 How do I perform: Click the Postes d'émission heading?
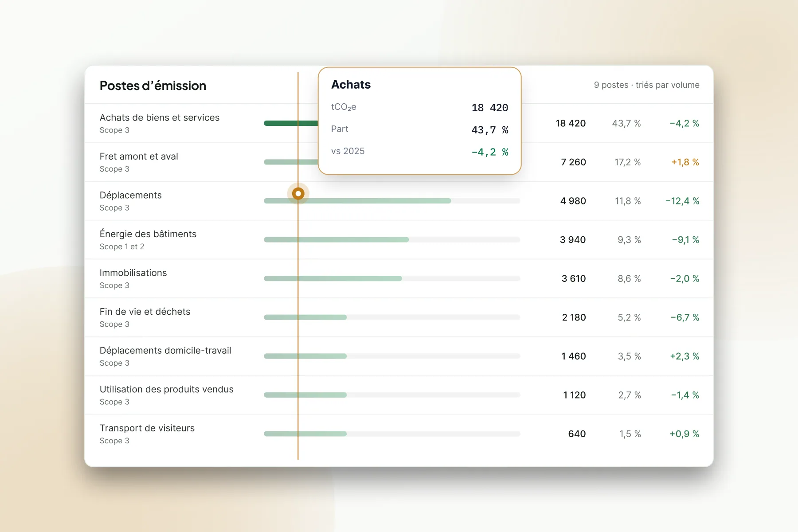click(153, 86)
